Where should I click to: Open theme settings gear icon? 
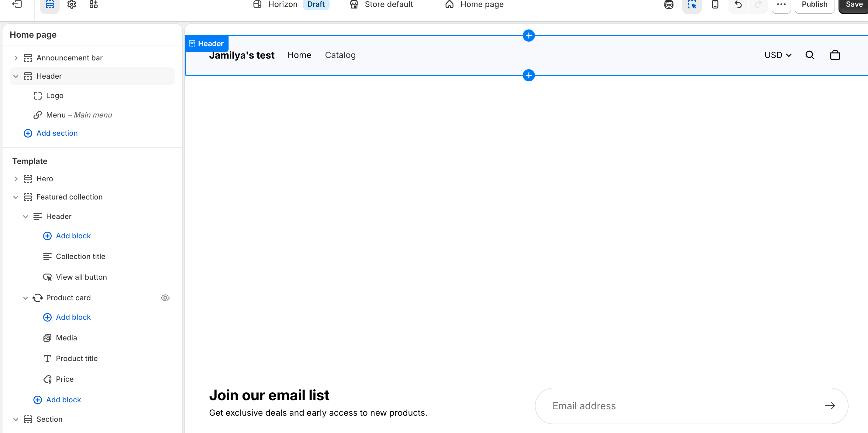(x=71, y=4)
